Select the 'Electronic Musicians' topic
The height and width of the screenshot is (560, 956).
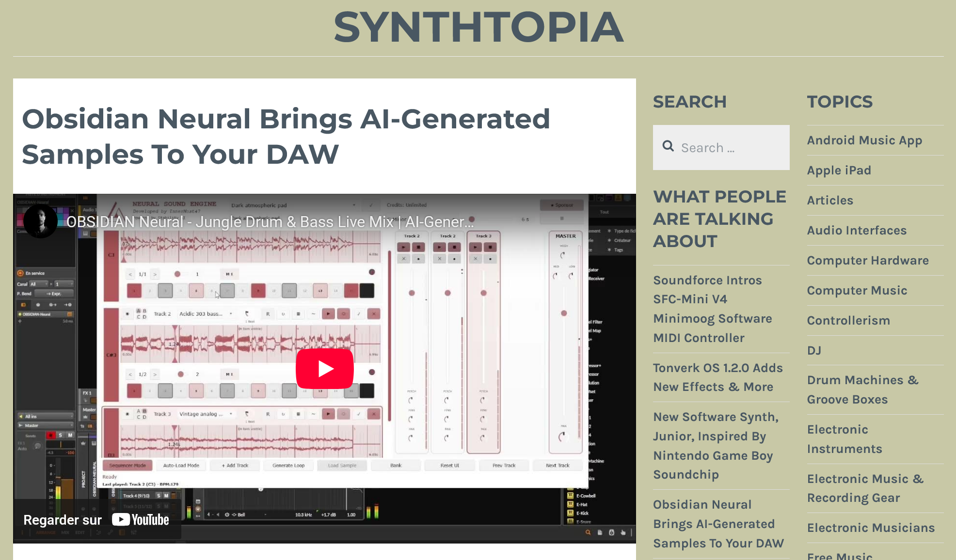click(871, 528)
